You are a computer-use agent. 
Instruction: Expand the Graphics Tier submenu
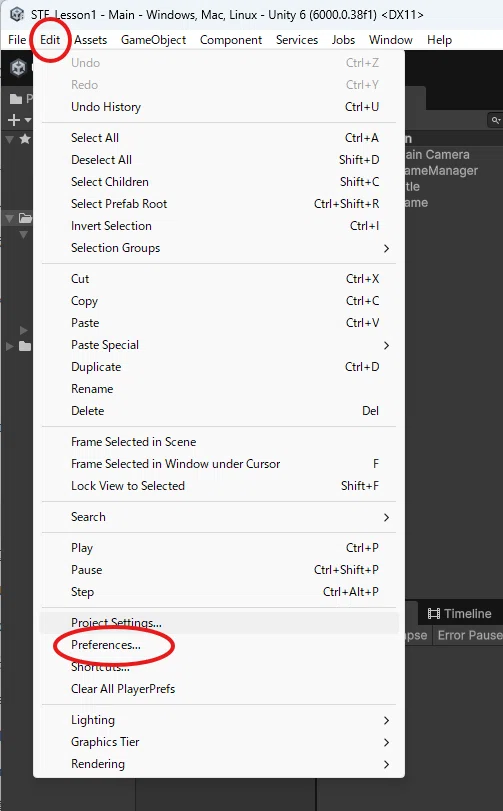coord(219,742)
